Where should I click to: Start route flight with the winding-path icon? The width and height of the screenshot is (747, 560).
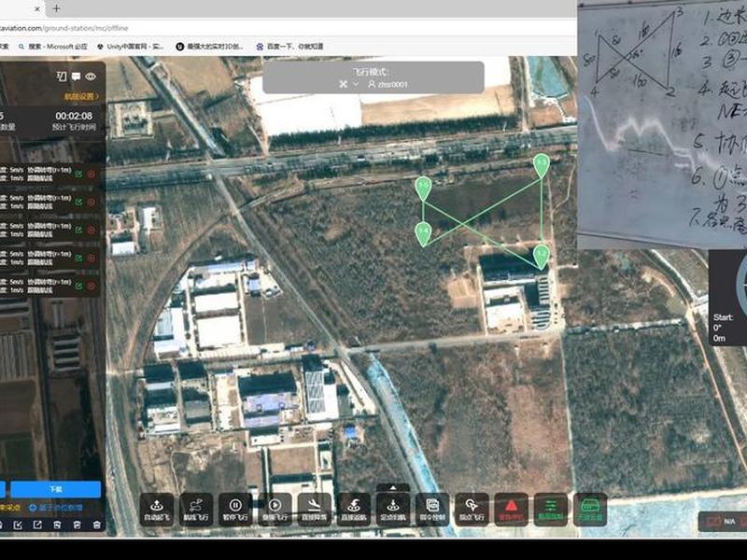(196, 510)
